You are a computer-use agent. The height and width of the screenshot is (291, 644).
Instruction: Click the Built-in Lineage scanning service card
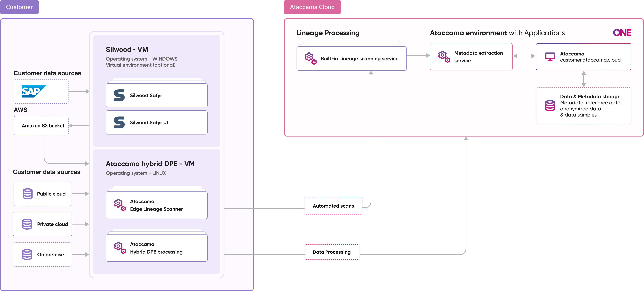352,59
